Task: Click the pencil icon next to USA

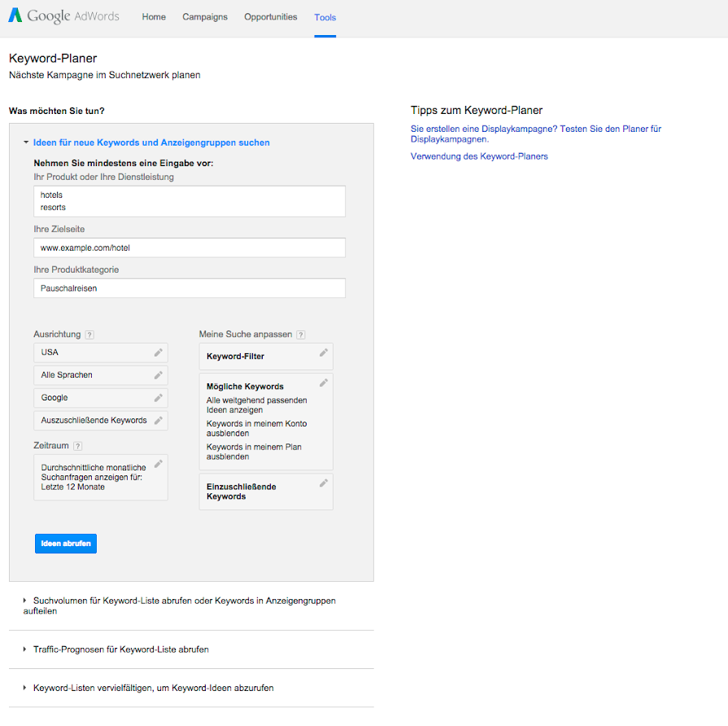Action: pyautogui.click(x=159, y=352)
